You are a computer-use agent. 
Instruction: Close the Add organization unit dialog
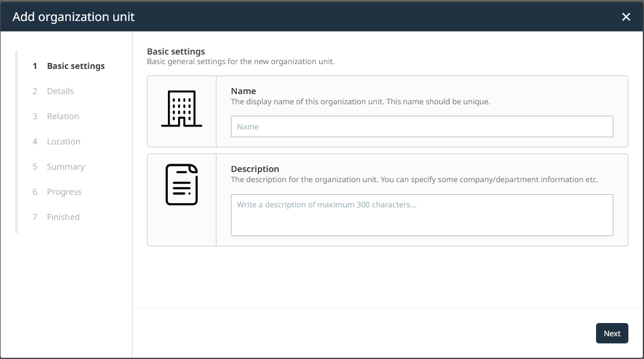[x=626, y=17]
